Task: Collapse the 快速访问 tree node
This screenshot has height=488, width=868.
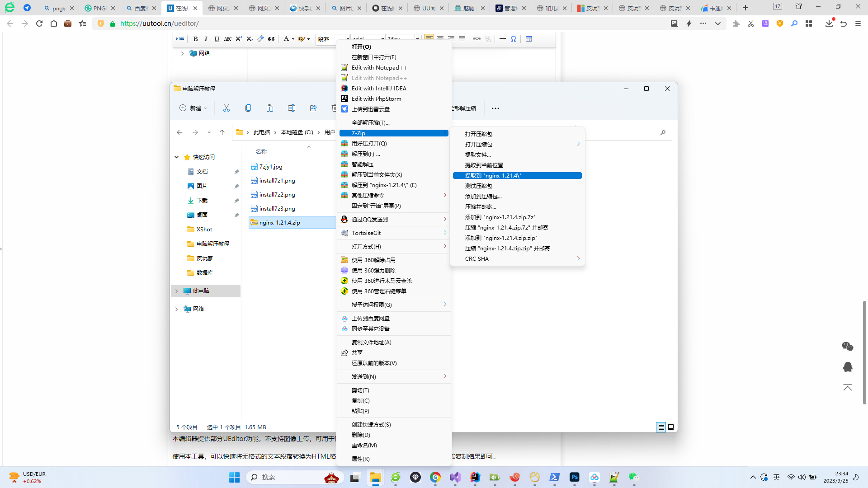Action: click(177, 157)
